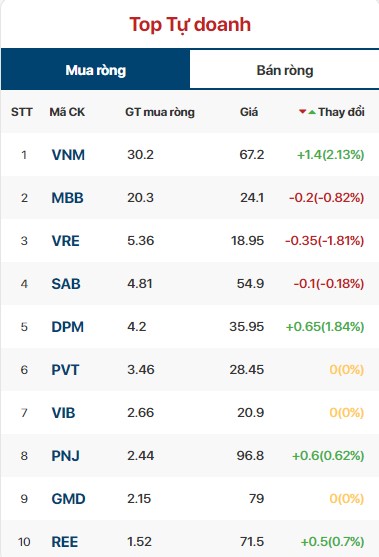Open the VNM stock code link
The width and height of the screenshot is (379, 557).
coord(68,155)
